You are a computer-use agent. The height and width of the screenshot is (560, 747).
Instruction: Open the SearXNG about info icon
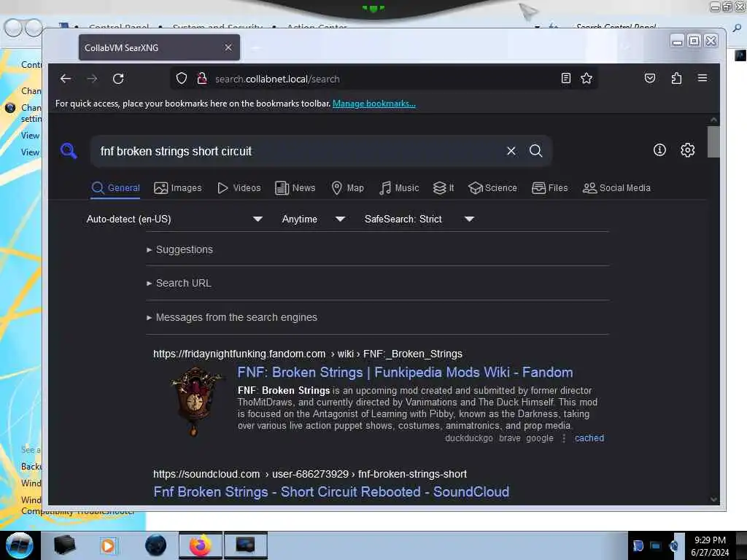click(x=659, y=150)
